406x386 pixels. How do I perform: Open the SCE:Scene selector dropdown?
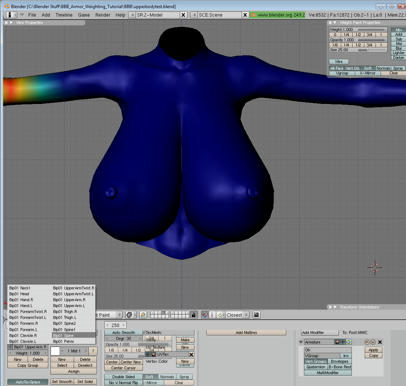[x=194, y=15]
